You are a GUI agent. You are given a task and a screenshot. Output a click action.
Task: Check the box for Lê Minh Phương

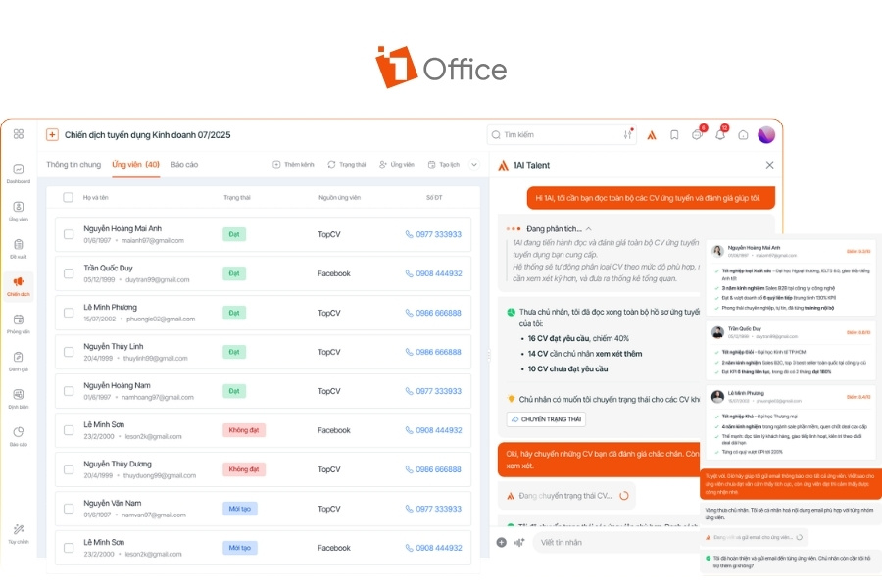point(69,313)
